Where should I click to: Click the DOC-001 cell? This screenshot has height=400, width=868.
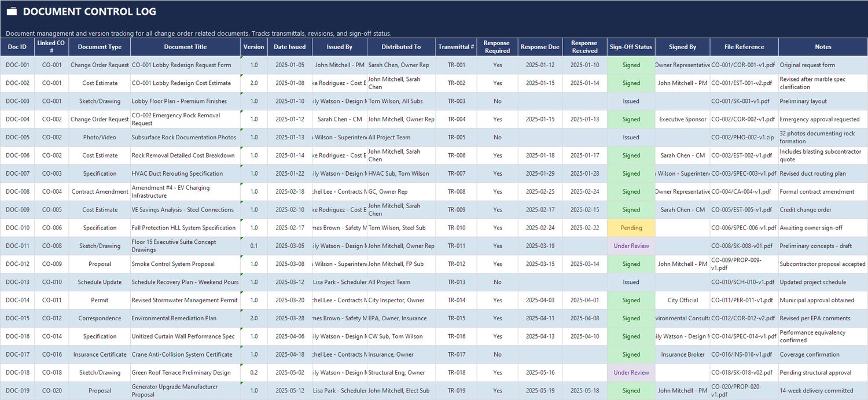point(17,65)
